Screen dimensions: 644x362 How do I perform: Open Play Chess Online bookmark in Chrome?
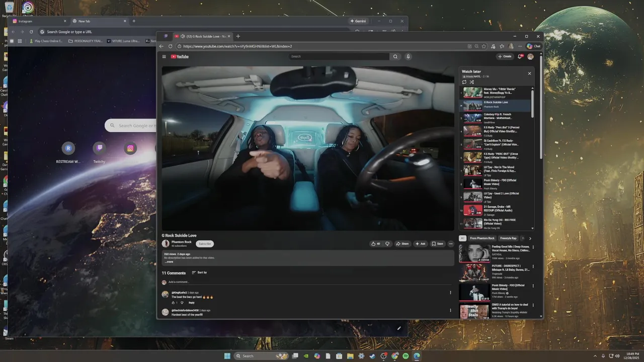click(45, 41)
